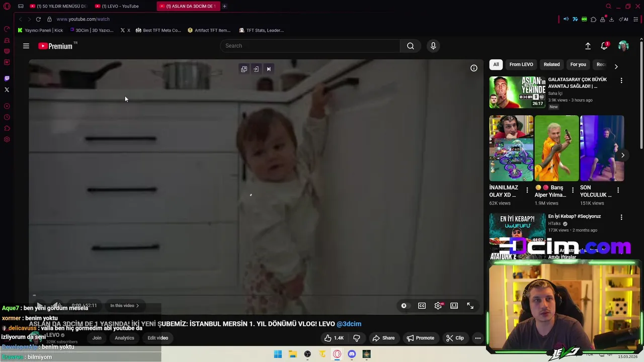Viewport: 644px width, 362px height.
Task: Reload the current page
Action: (x=38, y=19)
